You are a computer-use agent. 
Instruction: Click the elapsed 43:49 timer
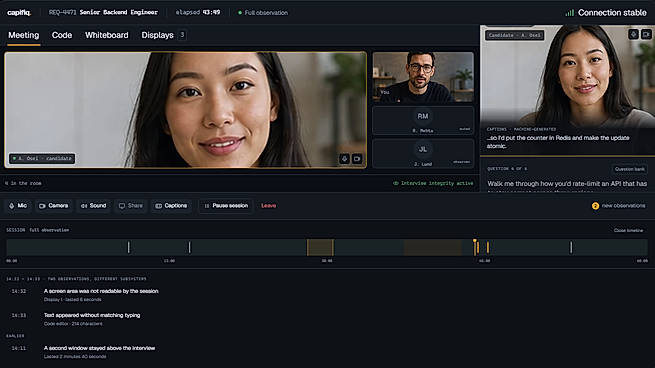[198, 13]
